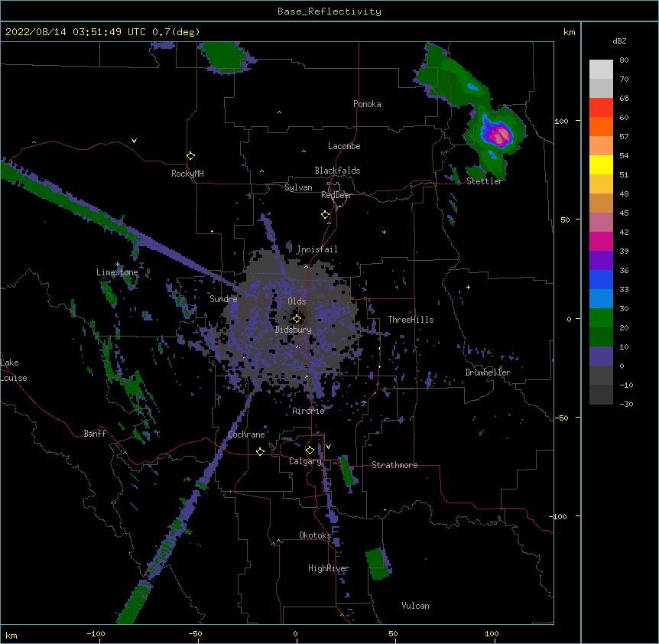Click the Ponoka city label
The width and height of the screenshot is (659, 644).
367,104
